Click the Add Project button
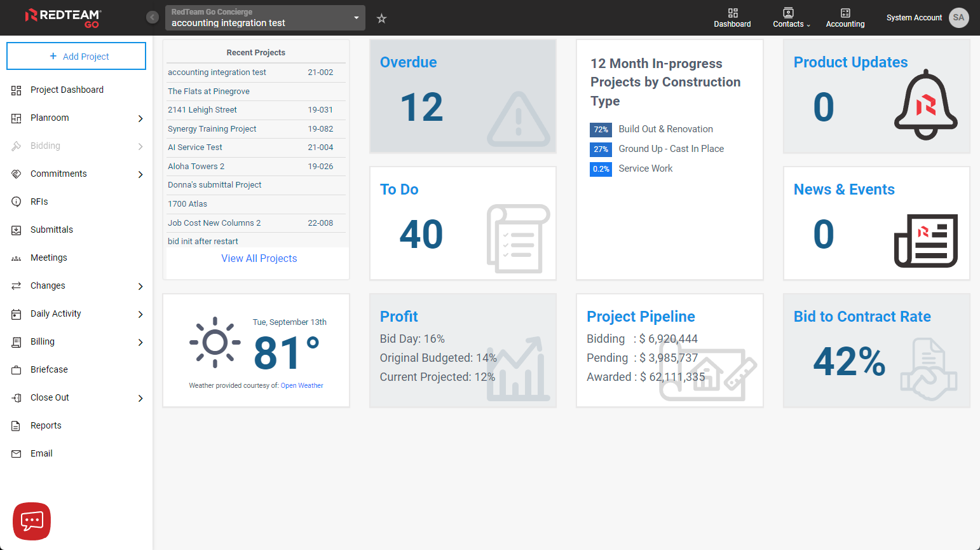This screenshot has height=550, width=980. pyautogui.click(x=76, y=56)
